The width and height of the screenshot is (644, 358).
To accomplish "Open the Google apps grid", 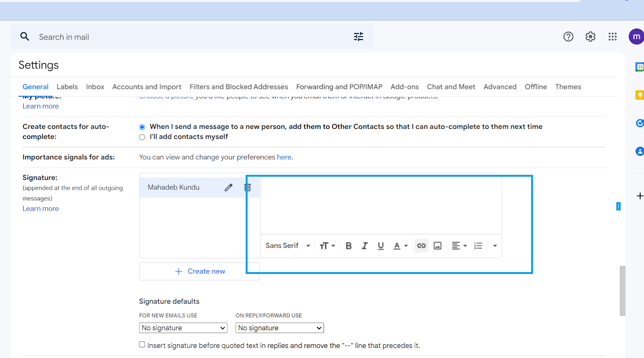I will point(613,37).
